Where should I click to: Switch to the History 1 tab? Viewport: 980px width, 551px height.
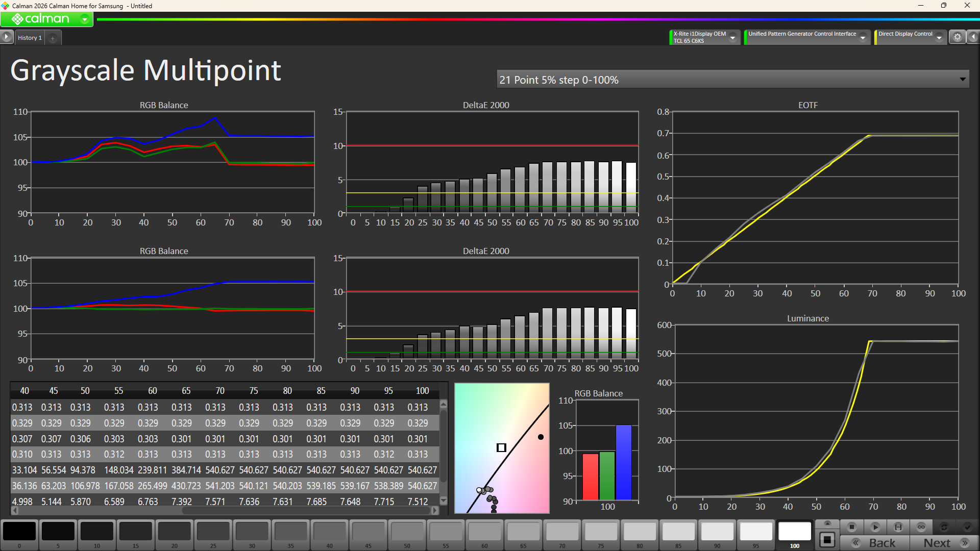pyautogui.click(x=30, y=38)
